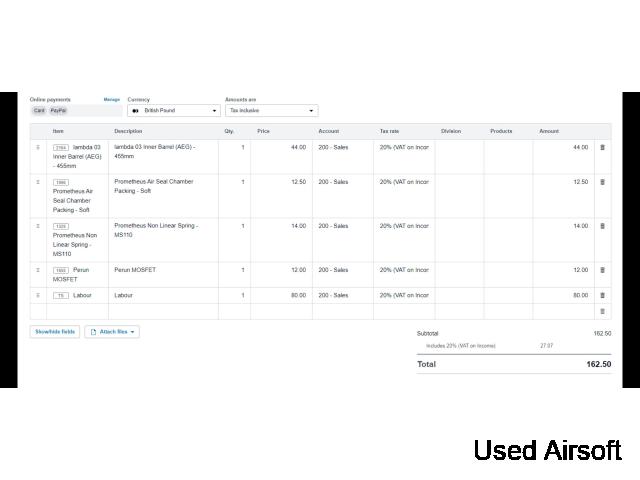Image resolution: width=640 pixels, height=480 pixels.
Task: Delete the Prometheus Air Seal Chamber line
Action: [602, 182]
